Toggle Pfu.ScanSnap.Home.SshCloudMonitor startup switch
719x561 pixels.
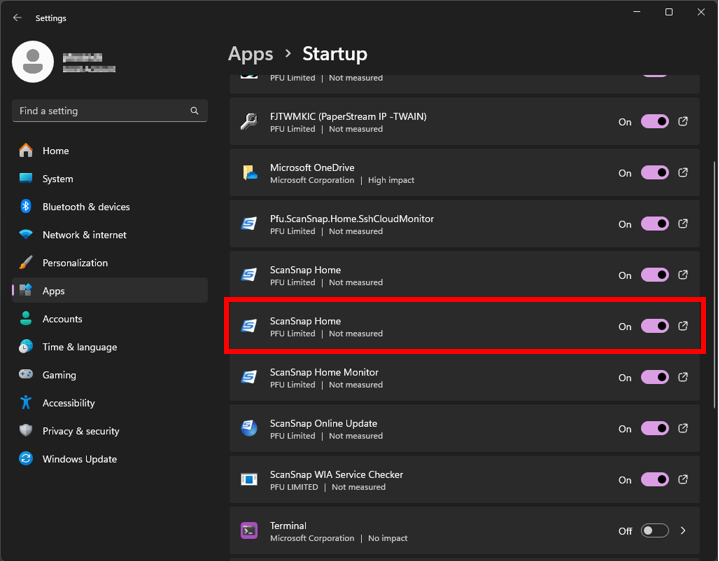coord(654,224)
